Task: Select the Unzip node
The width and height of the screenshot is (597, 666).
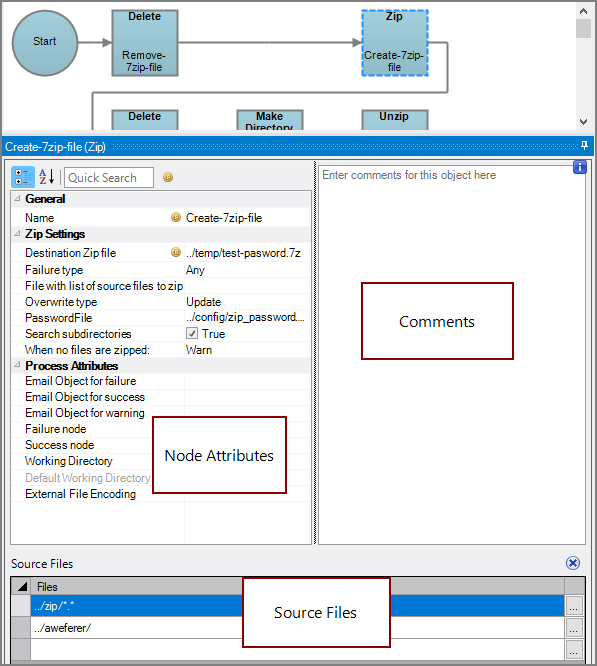Action: click(394, 120)
